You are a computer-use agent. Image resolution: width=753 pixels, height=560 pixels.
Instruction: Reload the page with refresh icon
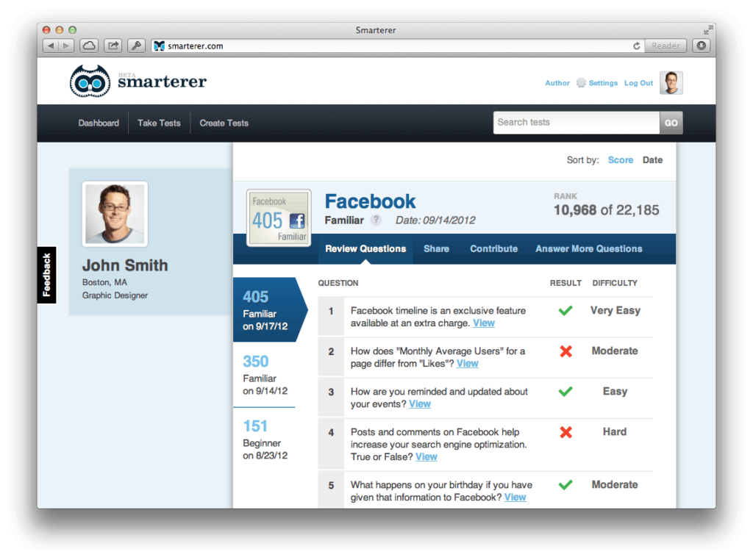point(636,46)
